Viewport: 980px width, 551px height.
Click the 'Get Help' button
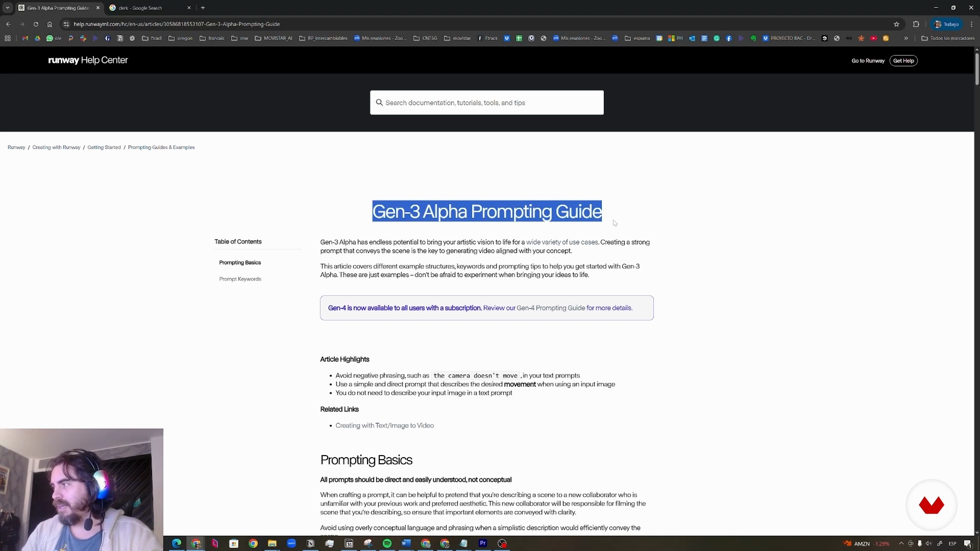click(903, 61)
